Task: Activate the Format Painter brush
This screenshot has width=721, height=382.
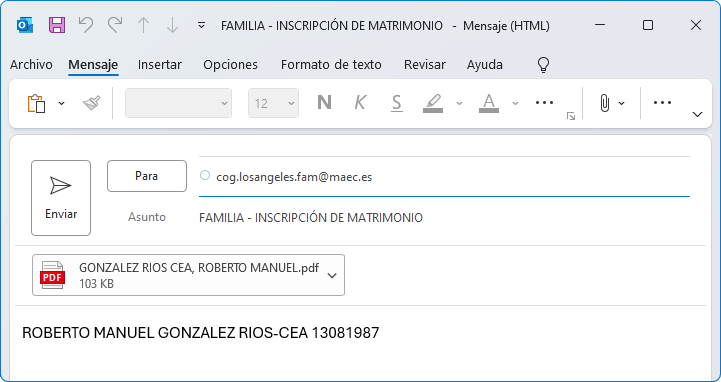Action: pos(92,103)
